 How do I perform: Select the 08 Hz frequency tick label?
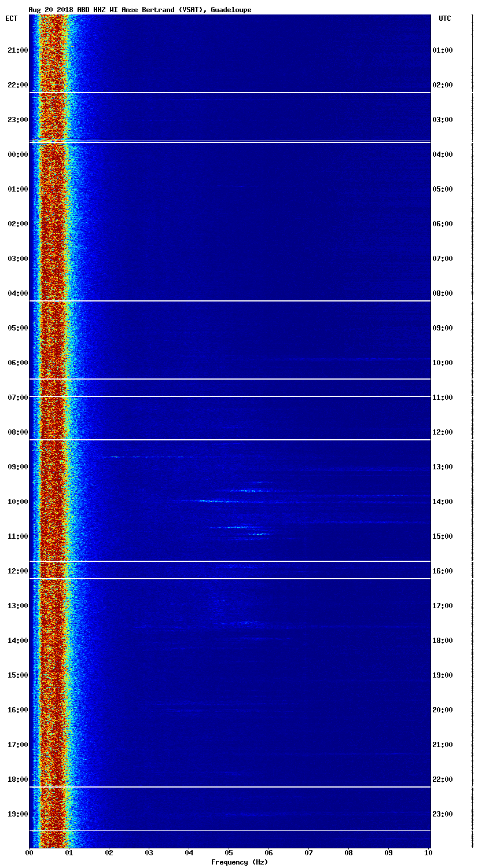(348, 853)
